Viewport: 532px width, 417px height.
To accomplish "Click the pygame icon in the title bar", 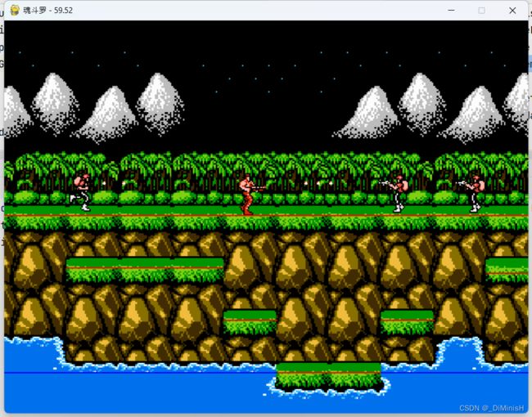I will [15, 10].
